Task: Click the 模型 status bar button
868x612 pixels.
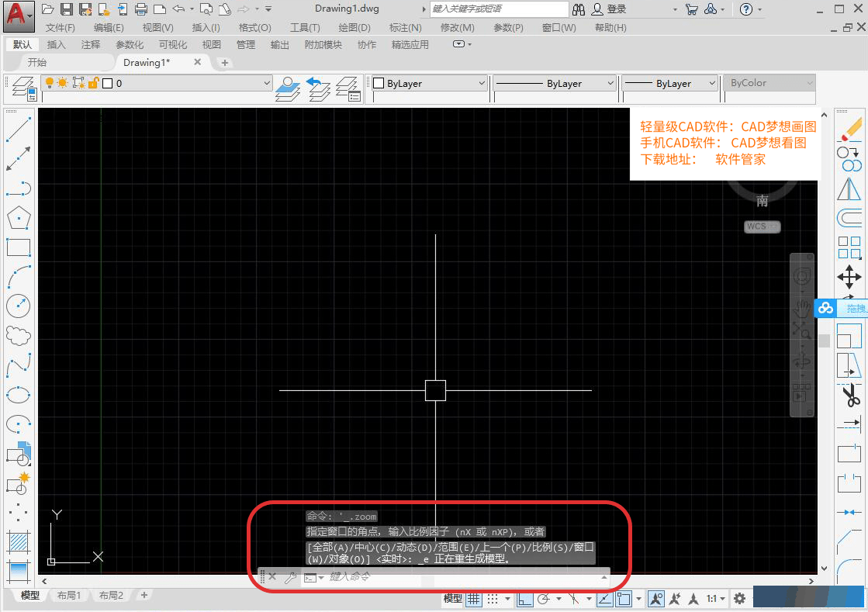Action: point(453,599)
